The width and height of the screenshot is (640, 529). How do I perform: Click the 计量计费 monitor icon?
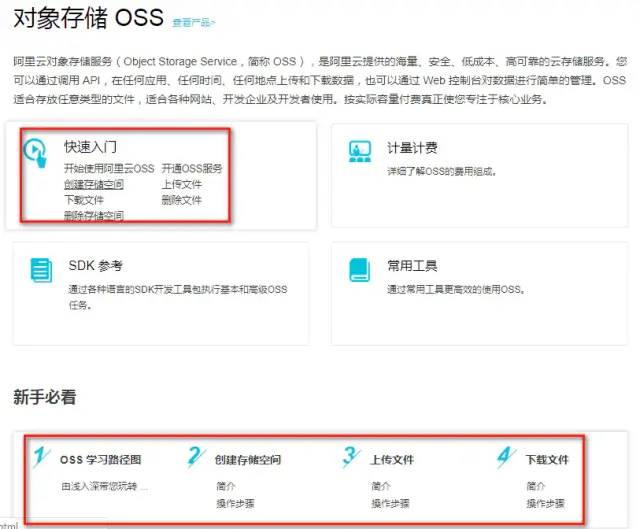coord(360,151)
